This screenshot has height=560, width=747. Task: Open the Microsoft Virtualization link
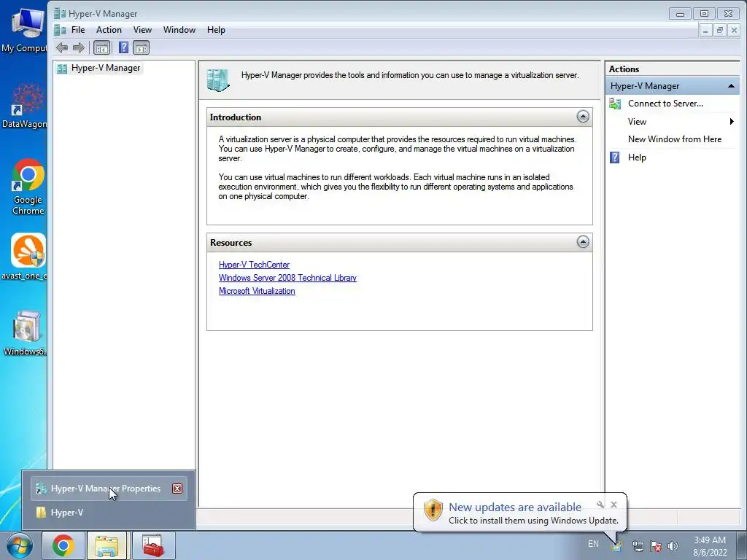click(257, 291)
